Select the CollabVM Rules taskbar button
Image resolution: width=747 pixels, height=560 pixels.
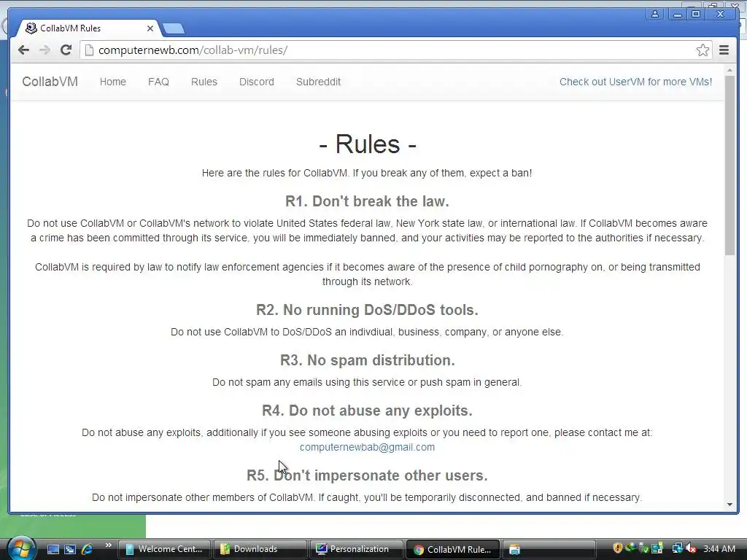click(x=452, y=550)
